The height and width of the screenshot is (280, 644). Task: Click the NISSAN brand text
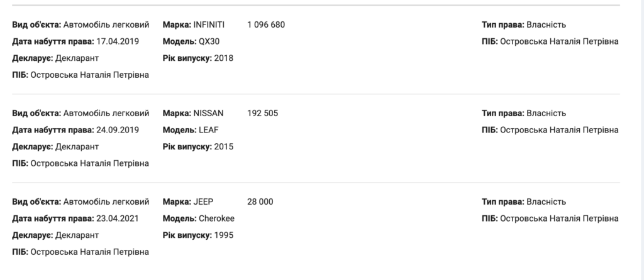[x=208, y=113]
